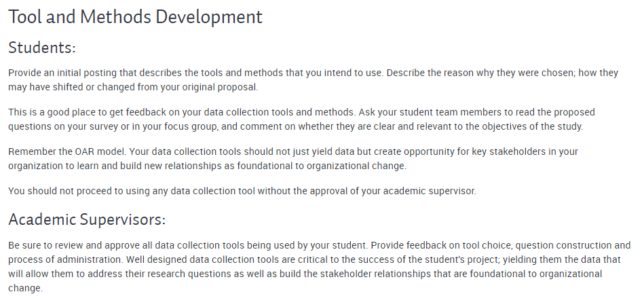644x307 pixels.
Task: Click the 'Students:' heading
Action: pos(42,48)
